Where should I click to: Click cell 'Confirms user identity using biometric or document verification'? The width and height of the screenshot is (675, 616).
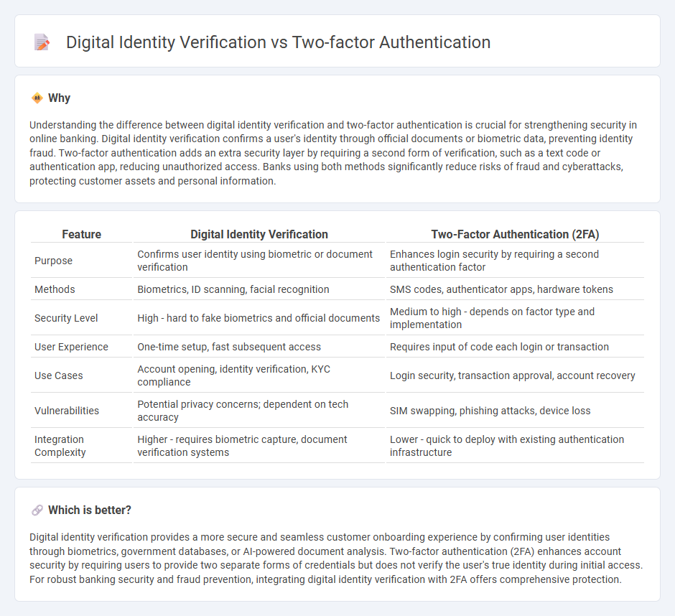click(259, 261)
